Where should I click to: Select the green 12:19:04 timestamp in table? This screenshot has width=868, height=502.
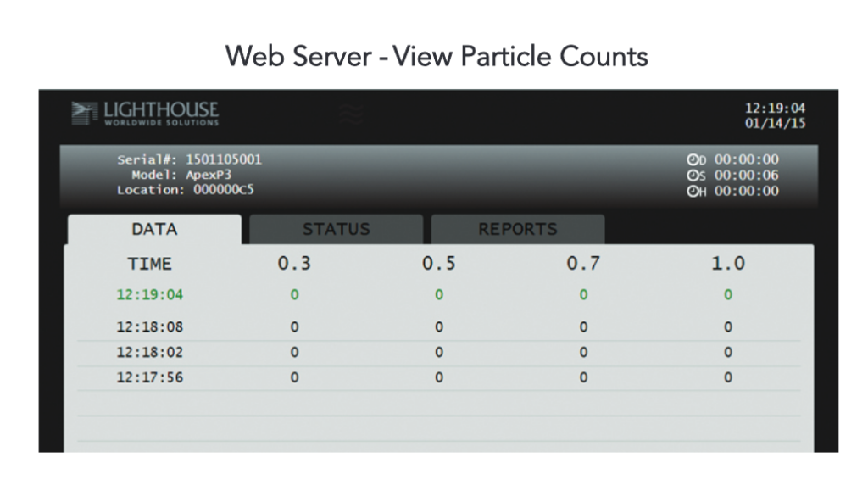click(150, 295)
